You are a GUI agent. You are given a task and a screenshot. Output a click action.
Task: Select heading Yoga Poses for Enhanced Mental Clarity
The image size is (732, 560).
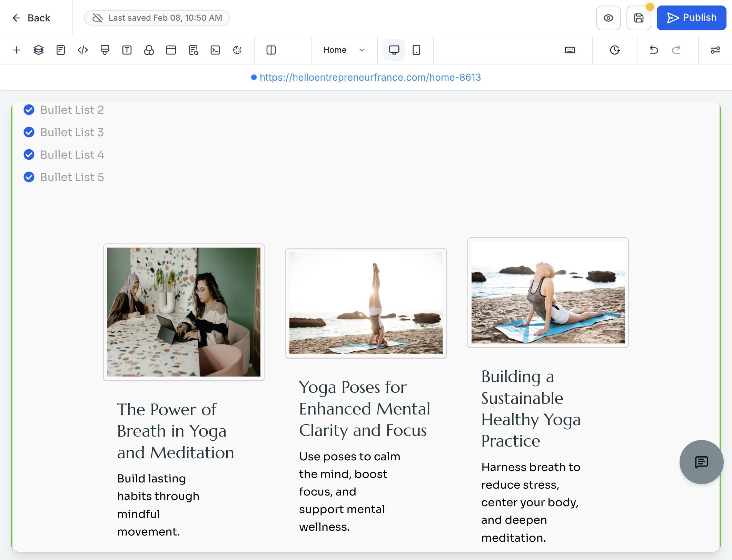tap(365, 409)
